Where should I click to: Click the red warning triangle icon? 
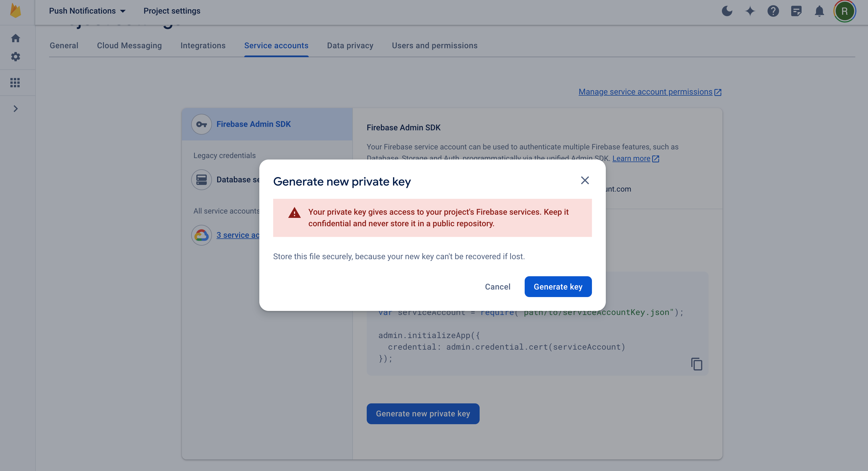point(294,213)
